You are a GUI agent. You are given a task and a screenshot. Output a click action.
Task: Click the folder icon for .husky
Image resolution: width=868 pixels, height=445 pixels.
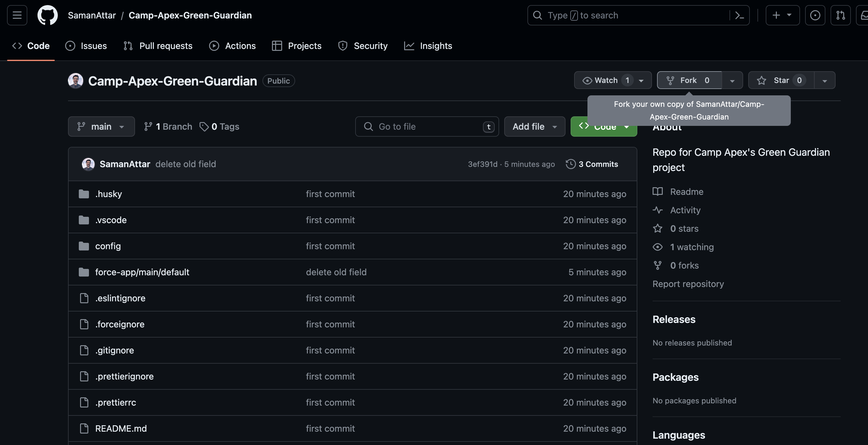84,194
